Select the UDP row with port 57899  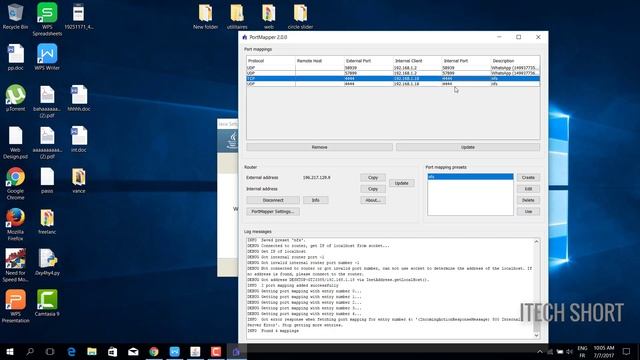(x=393, y=73)
